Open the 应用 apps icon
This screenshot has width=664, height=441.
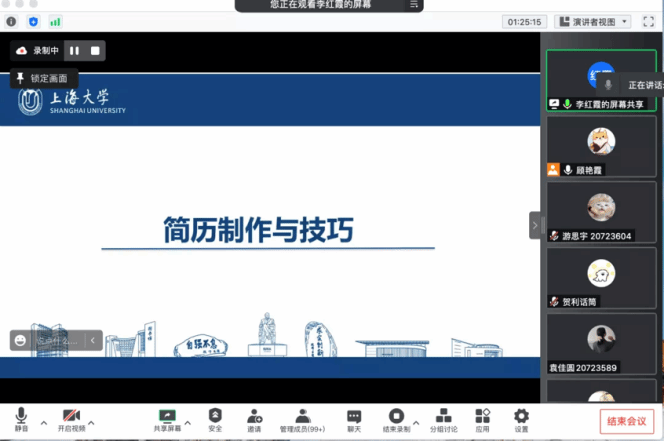click(x=483, y=416)
